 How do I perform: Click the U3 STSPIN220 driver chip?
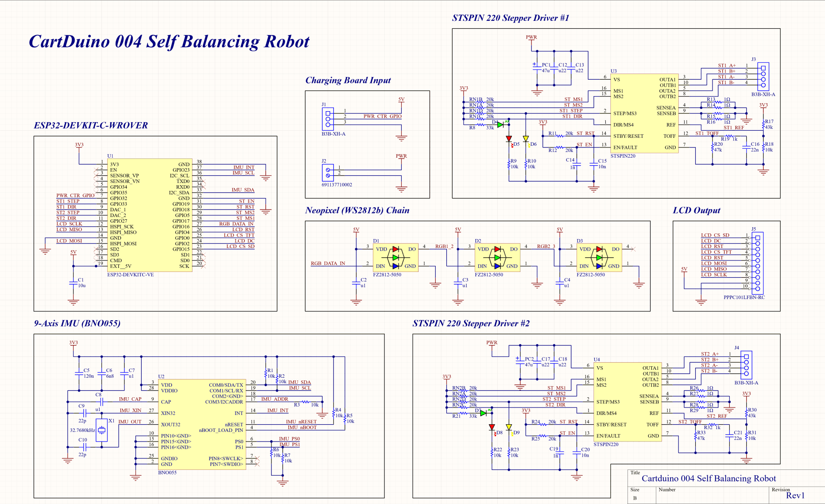[644, 113]
